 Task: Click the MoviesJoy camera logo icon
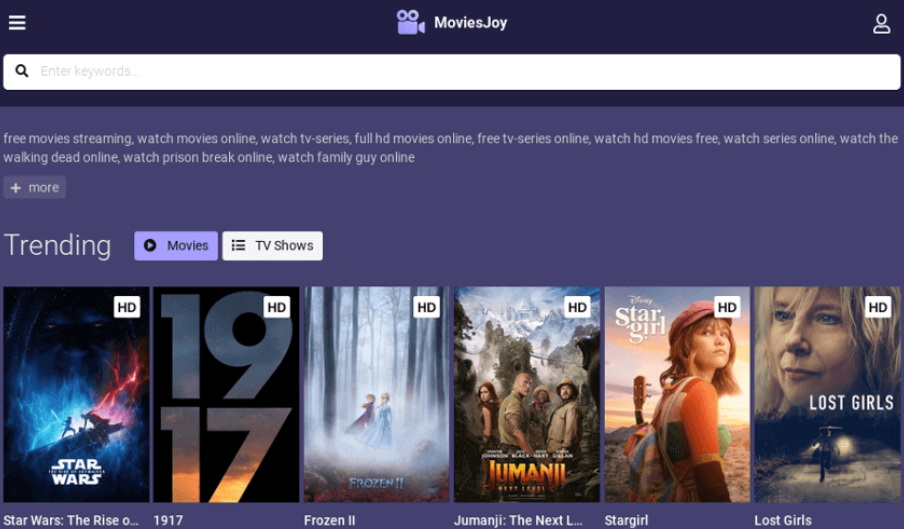point(410,22)
